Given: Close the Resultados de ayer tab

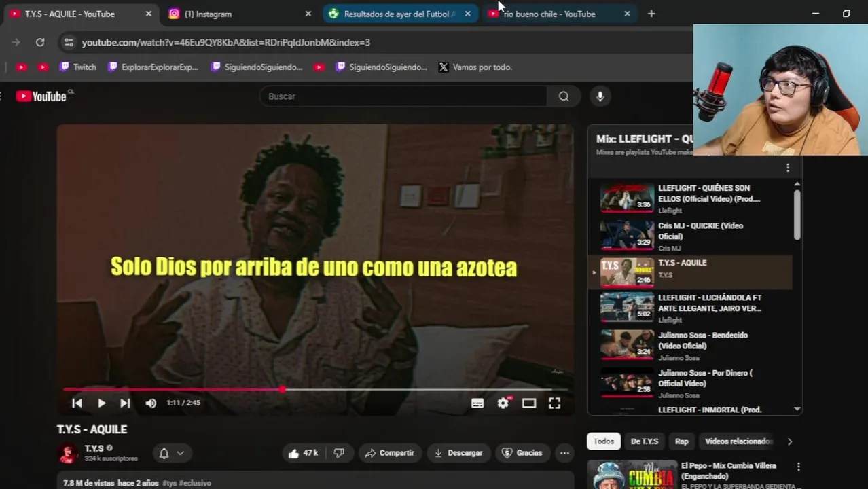Looking at the screenshot, I should pyautogui.click(x=467, y=14).
